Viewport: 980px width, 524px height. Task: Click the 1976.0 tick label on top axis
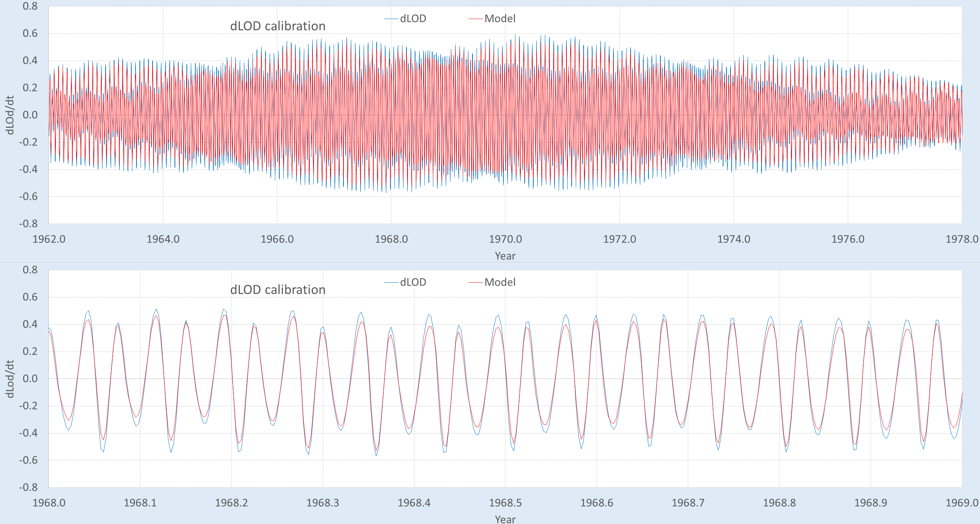click(x=848, y=239)
